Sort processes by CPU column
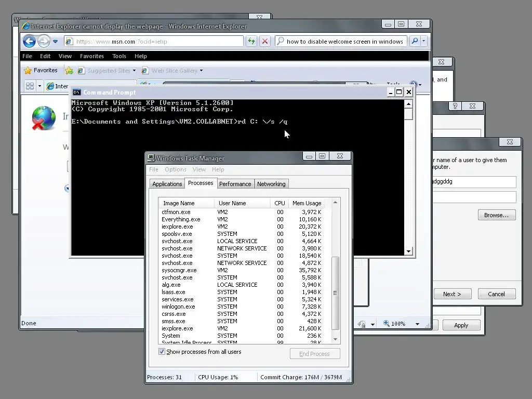The height and width of the screenshot is (399, 532). (x=280, y=203)
